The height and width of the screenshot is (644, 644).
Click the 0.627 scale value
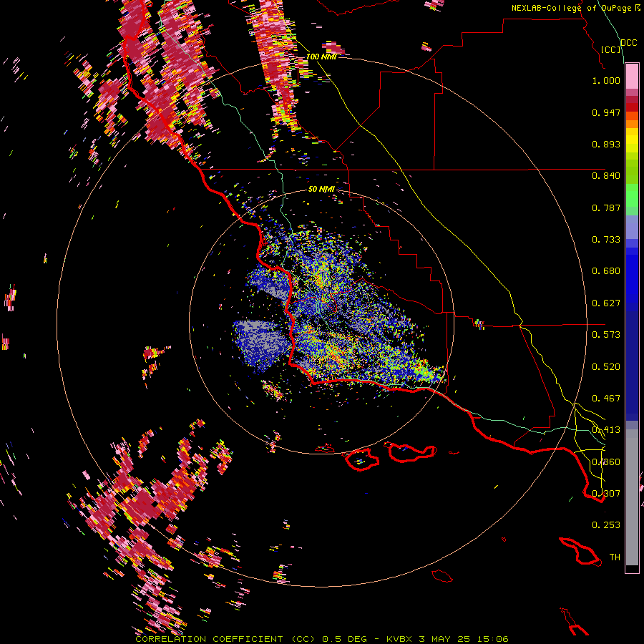coord(606,303)
